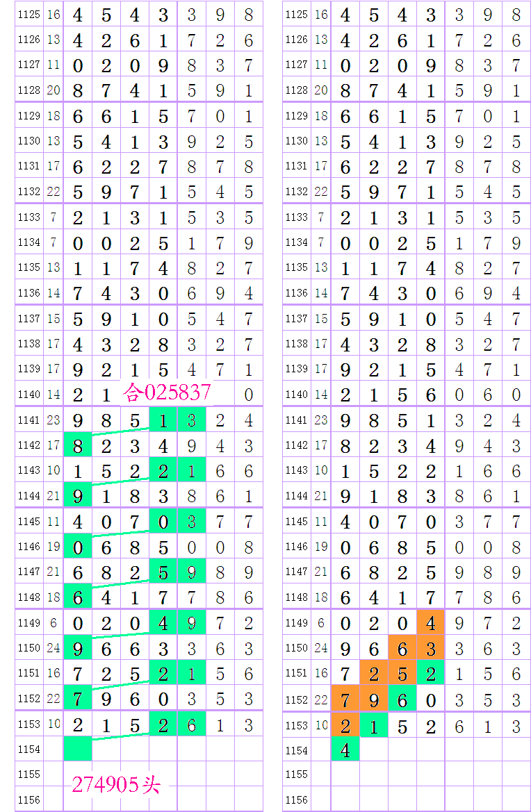Select green cell 6 in right row 1152

point(402,699)
